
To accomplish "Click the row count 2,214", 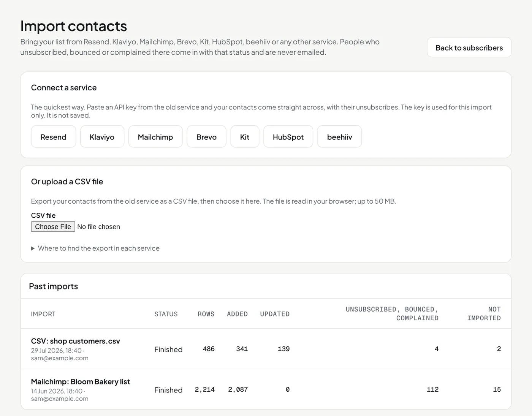I will point(204,389).
